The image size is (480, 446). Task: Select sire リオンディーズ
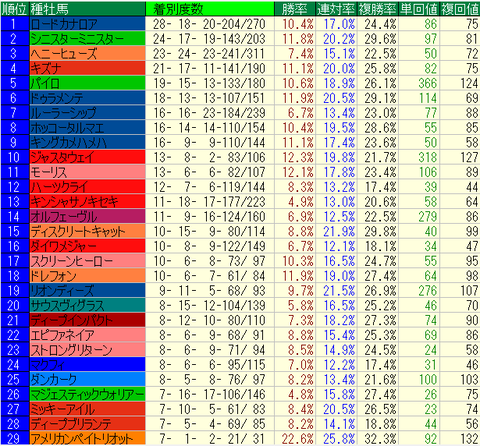coord(87,290)
